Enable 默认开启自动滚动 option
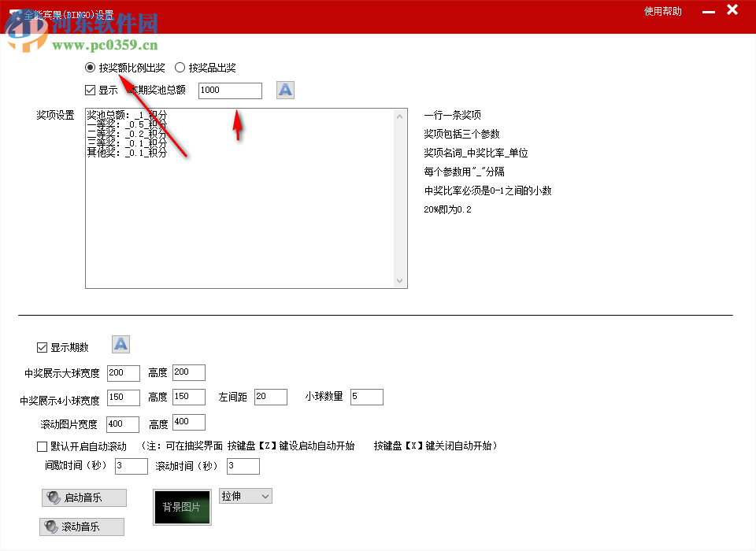The width and height of the screenshot is (756, 551). click(42, 446)
